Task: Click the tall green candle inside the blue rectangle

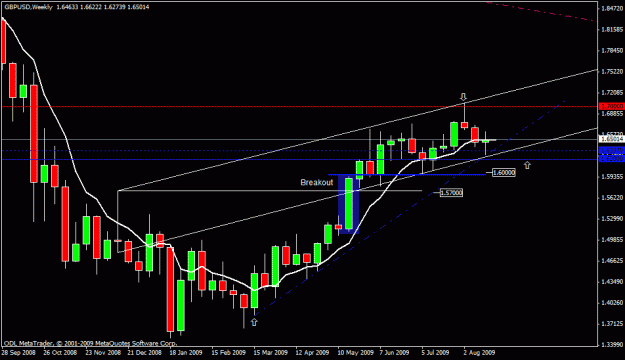Action: (x=349, y=204)
